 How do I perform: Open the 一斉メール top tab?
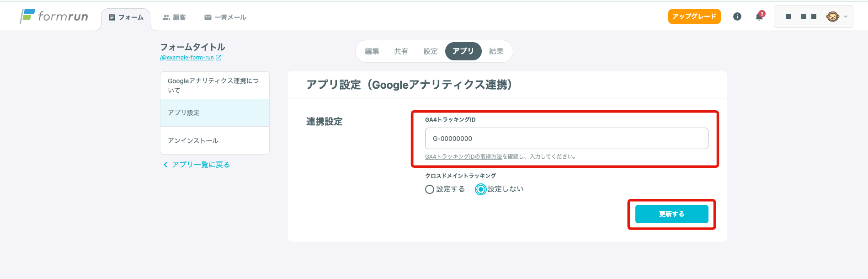coord(225,17)
